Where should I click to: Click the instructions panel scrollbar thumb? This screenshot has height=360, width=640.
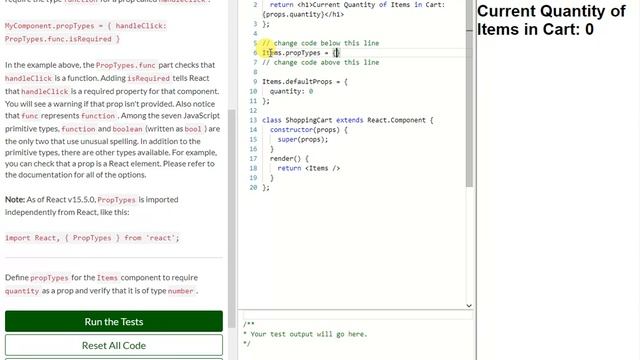coord(231,218)
